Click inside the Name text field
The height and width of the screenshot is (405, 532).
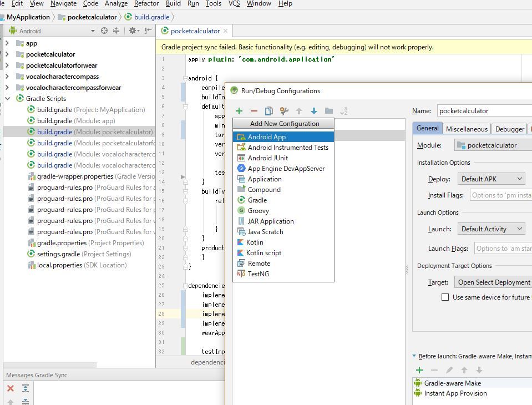[483, 110]
